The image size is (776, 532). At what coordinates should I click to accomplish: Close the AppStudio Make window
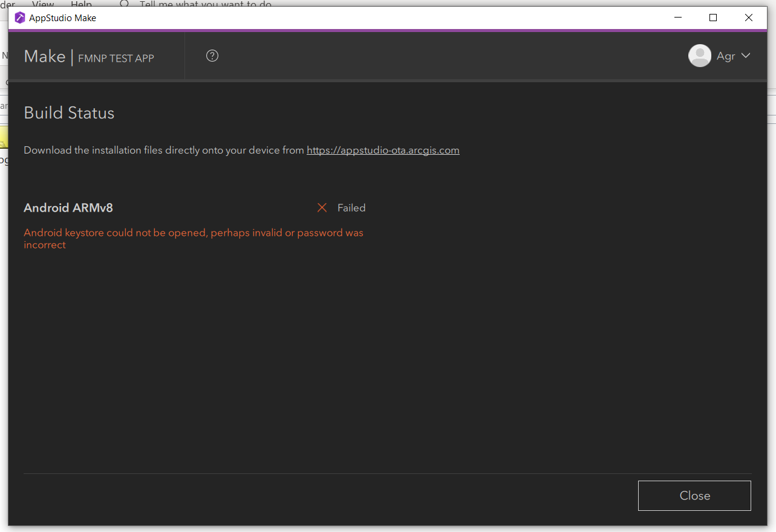click(x=749, y=18)
